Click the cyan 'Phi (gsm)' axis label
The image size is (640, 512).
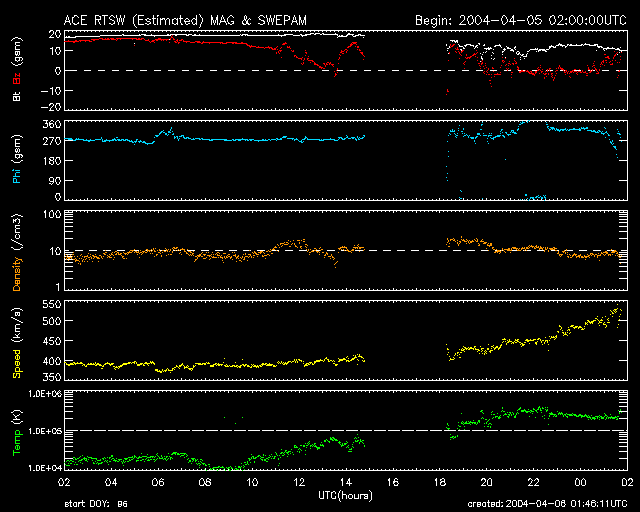click(x=17, y=159)
